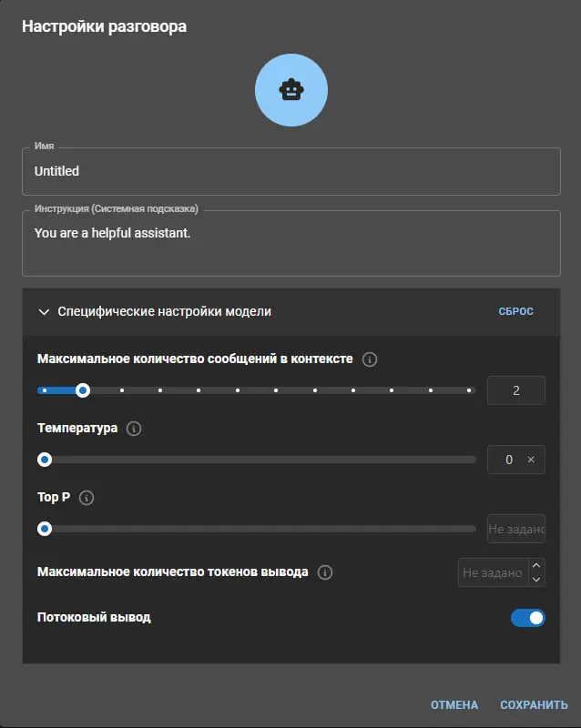Click info icon beside Top P

[87, 498]
